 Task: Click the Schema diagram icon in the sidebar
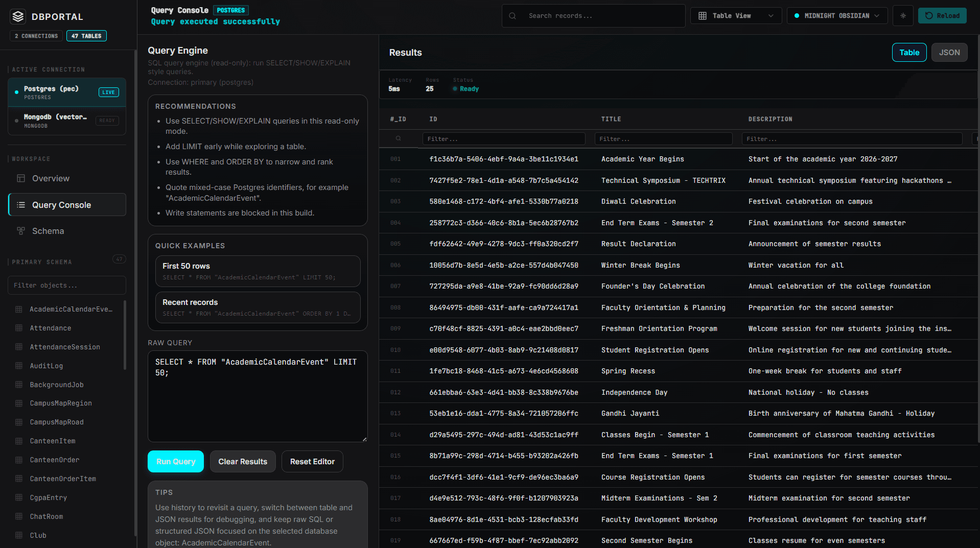pyautogui.click(x=21, y=231)
